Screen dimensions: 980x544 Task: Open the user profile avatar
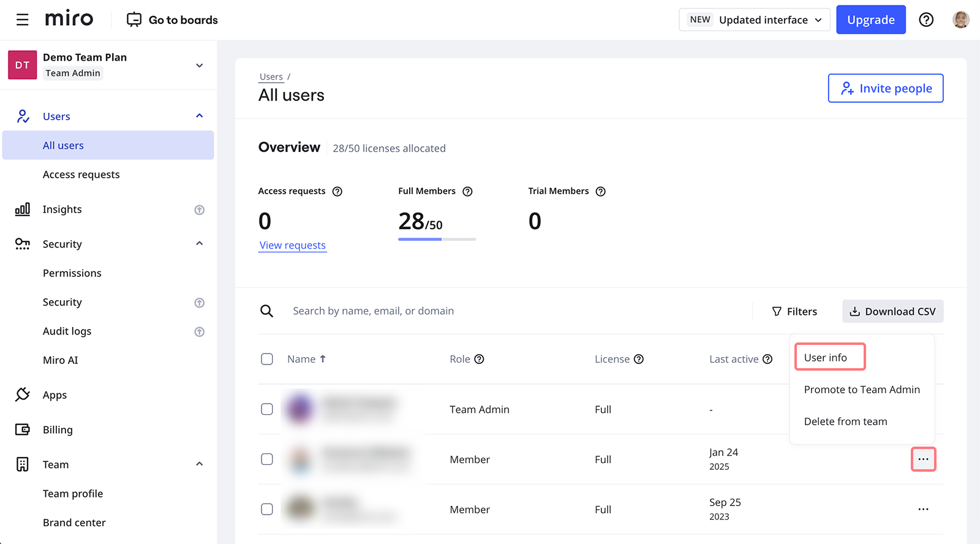[960, 20]
